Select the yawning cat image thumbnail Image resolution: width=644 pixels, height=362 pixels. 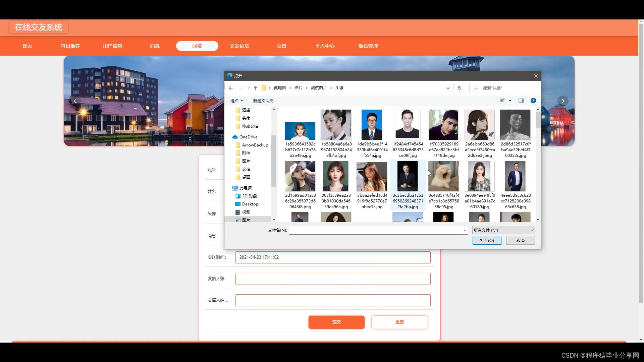pos(443,177)
